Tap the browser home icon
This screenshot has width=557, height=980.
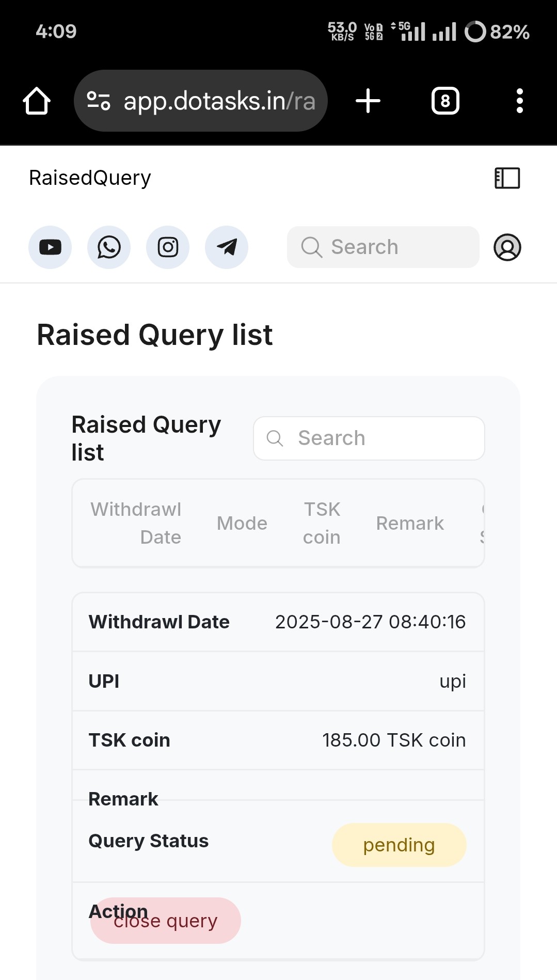tap(37, 101)
